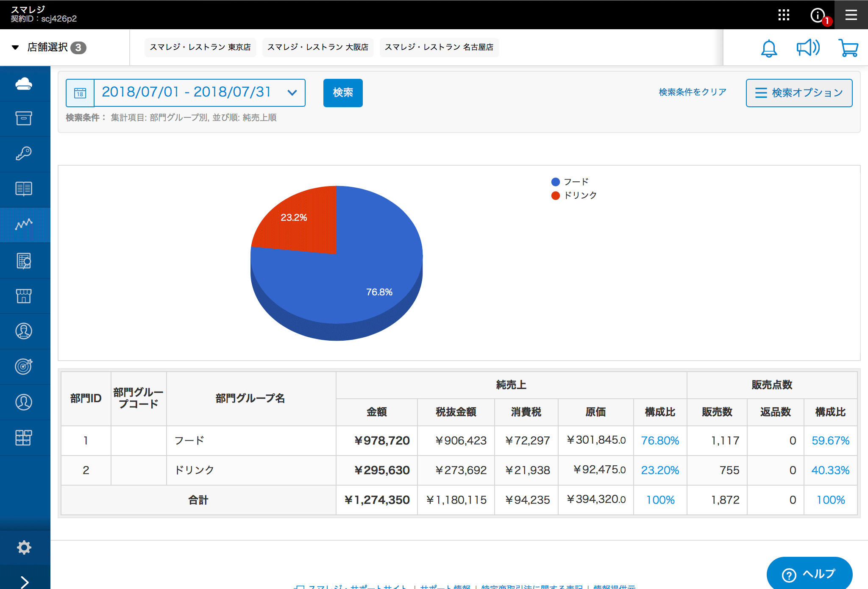Expand the date range dropdown
Viewport: 868px width, 589px height.
pos(292,92)
